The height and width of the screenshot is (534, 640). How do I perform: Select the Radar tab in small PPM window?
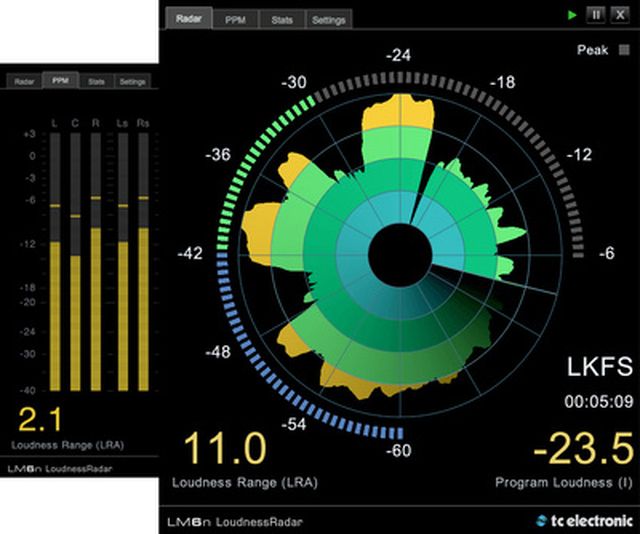pyautogui.click(x=24, y=81)
